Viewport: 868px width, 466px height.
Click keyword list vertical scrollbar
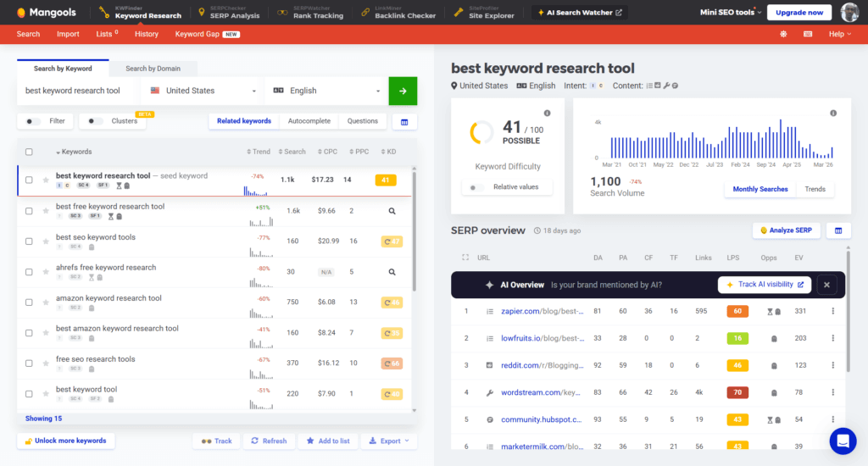pos(414,230)
